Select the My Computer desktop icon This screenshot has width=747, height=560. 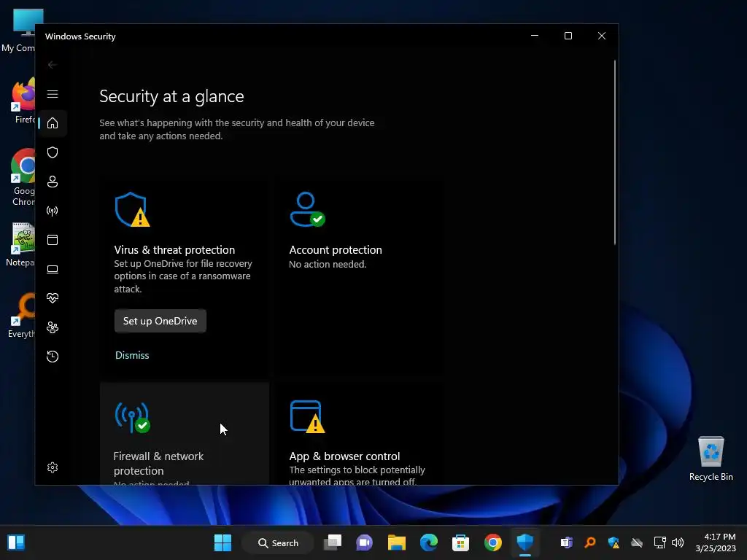[x=19, y=31]
